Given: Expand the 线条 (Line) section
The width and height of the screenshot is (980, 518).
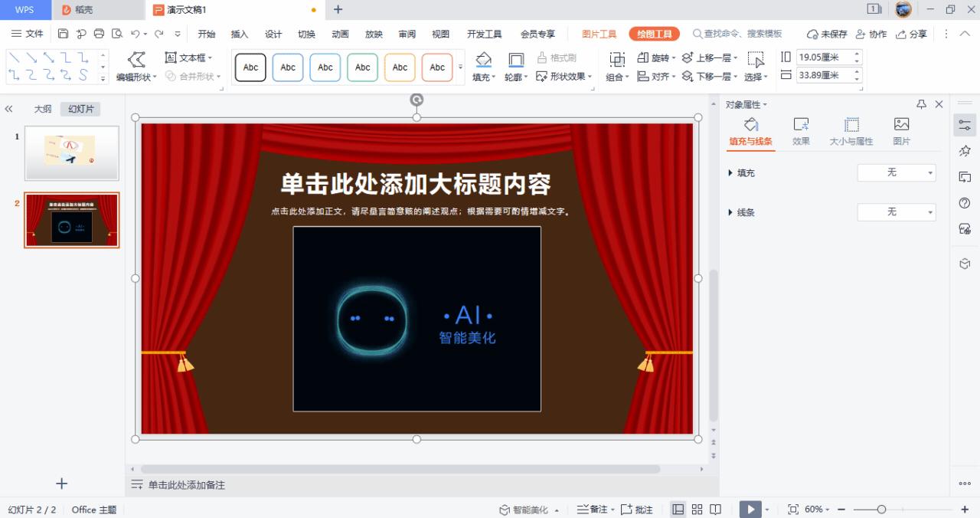Looking at the screenshot, I should [x=745, y=212].
